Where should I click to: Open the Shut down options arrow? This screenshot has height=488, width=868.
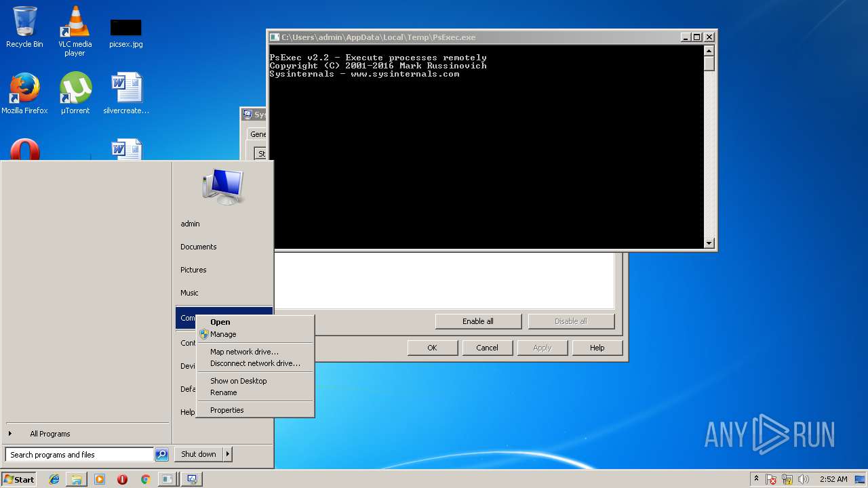[x=227, y=454]
